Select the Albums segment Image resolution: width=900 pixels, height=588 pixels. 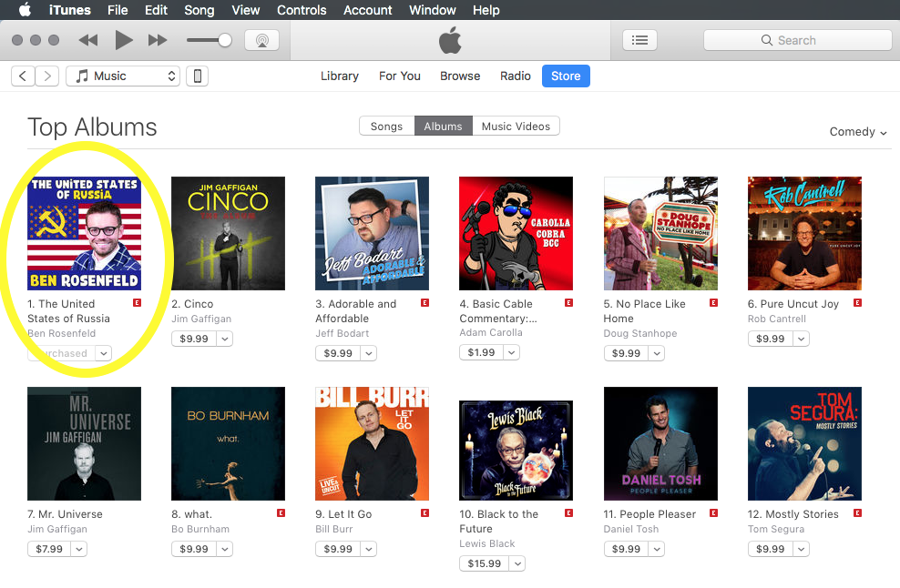[x=443, y=127]
